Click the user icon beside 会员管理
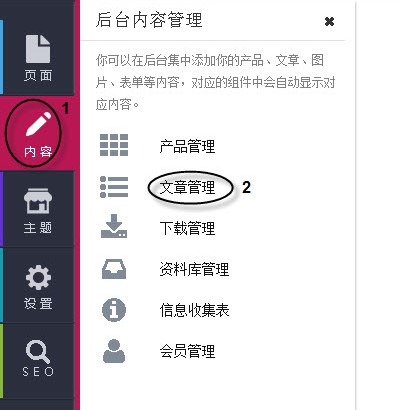400x410 pixels. (114, 351)
